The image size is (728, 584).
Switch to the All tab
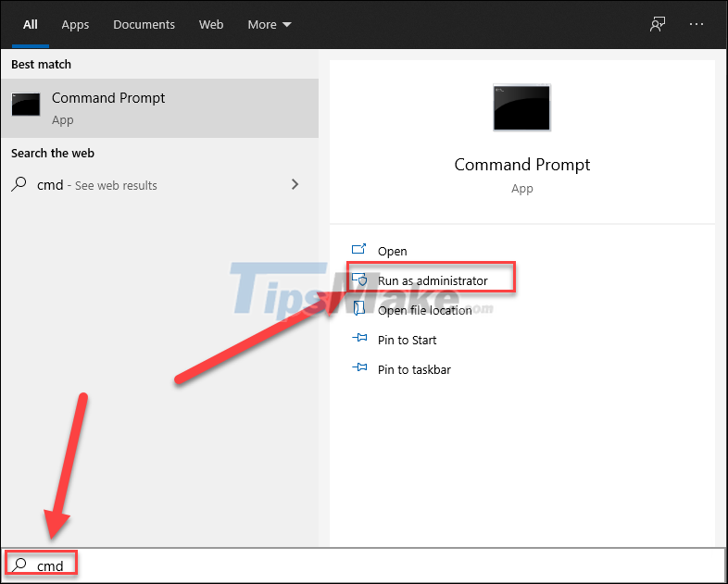pos(31,25)
